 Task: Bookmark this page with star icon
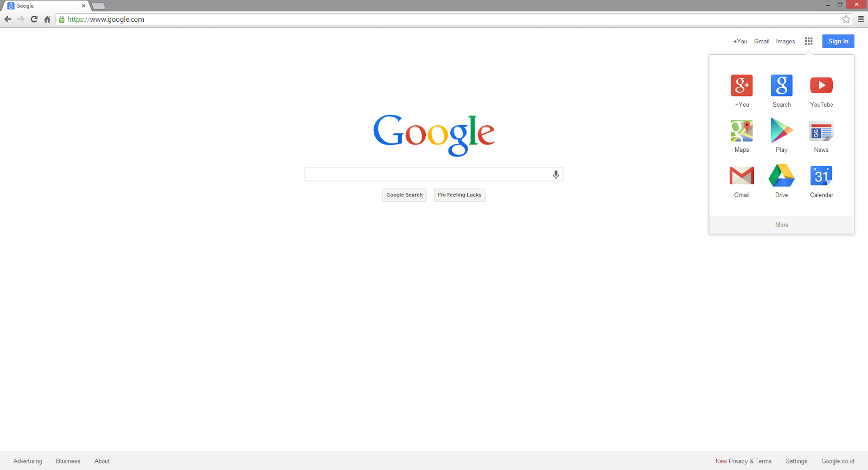[846, 20]
